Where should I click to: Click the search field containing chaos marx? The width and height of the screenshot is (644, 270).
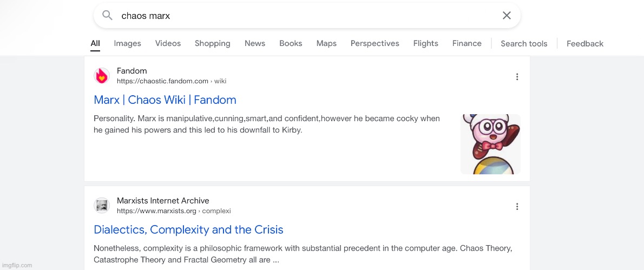pyautogui.click(x=303, y=16)
